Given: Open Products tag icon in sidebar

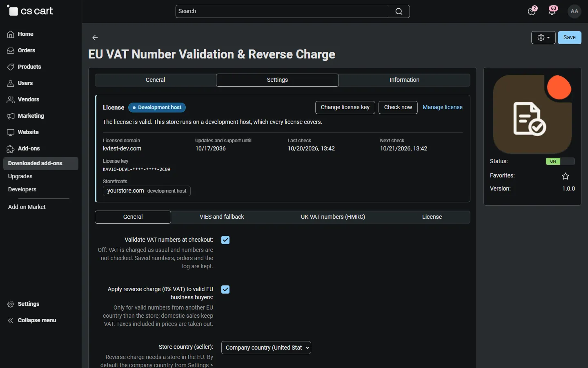Looking at the screenshot, I should [x=11, y=67].
